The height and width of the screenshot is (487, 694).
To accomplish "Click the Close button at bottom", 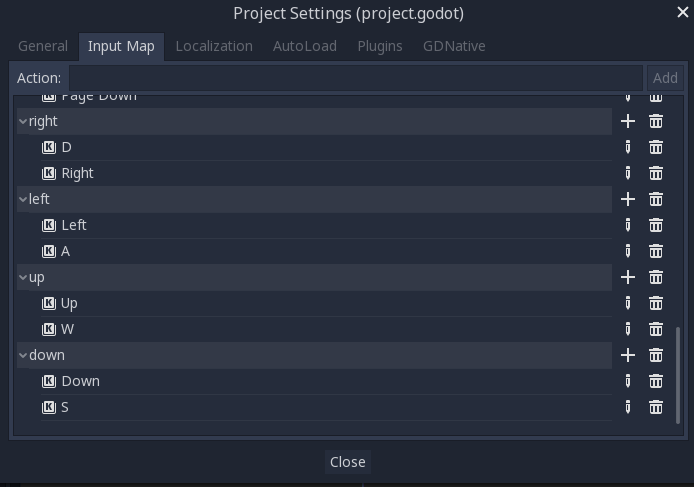I will [347, 462].
